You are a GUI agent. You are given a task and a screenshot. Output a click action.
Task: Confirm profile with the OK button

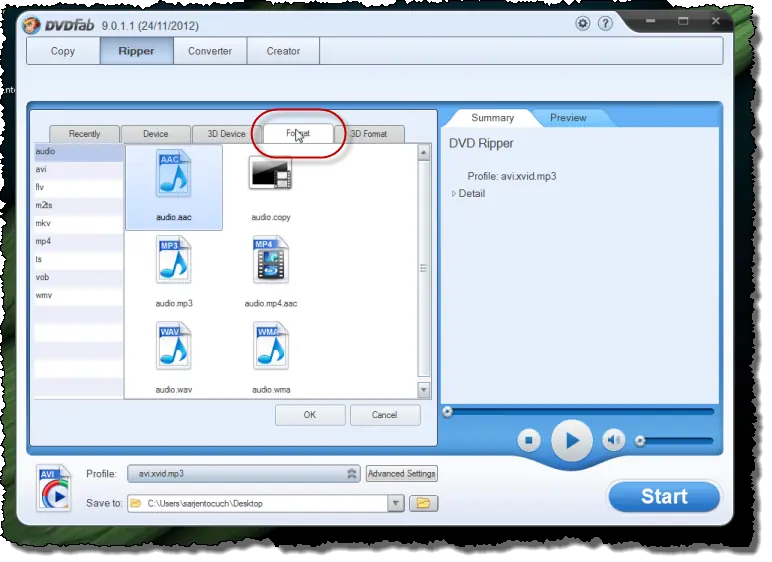(310, 415)
